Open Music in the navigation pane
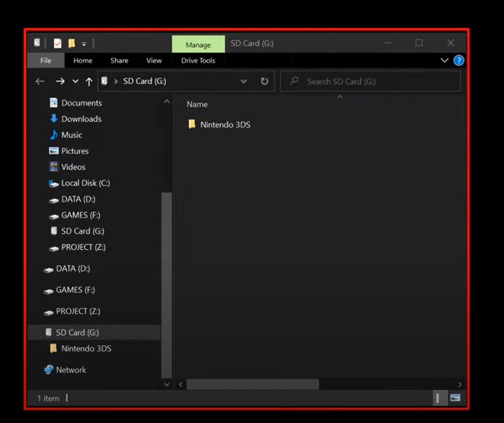The width and height of the screenshot is (504, 423). click(66, 135)
